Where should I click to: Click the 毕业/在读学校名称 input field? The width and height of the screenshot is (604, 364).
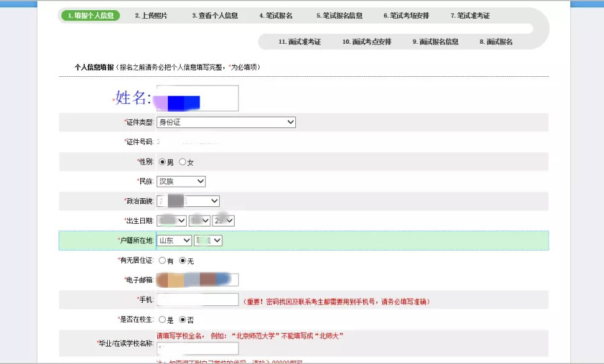198,348
